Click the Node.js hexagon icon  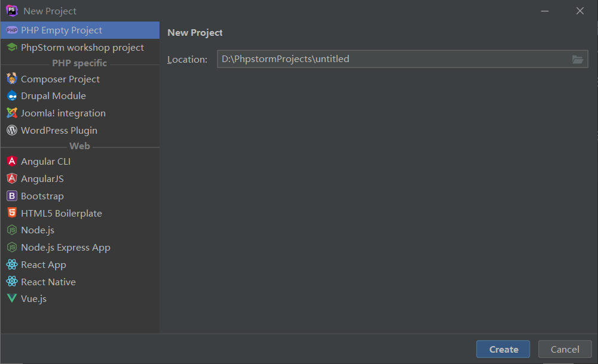point(12,230)
